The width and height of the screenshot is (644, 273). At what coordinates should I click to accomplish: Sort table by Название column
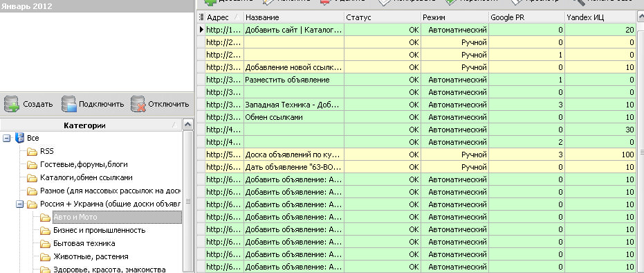294,17
